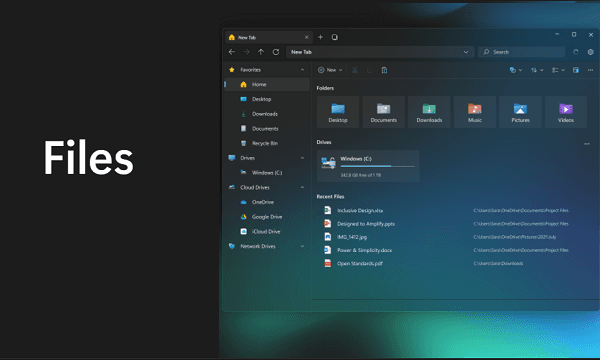This screenshot has width=600, height=360.
Task: Toggle the preview pane icon
Action: (576, 70)
